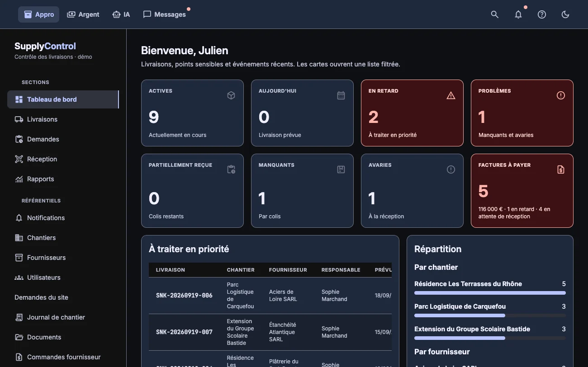The width and height of the screenshot is (588, 367).
Task: Click the Réception scanner icon in sidebar
Action: 19,159
